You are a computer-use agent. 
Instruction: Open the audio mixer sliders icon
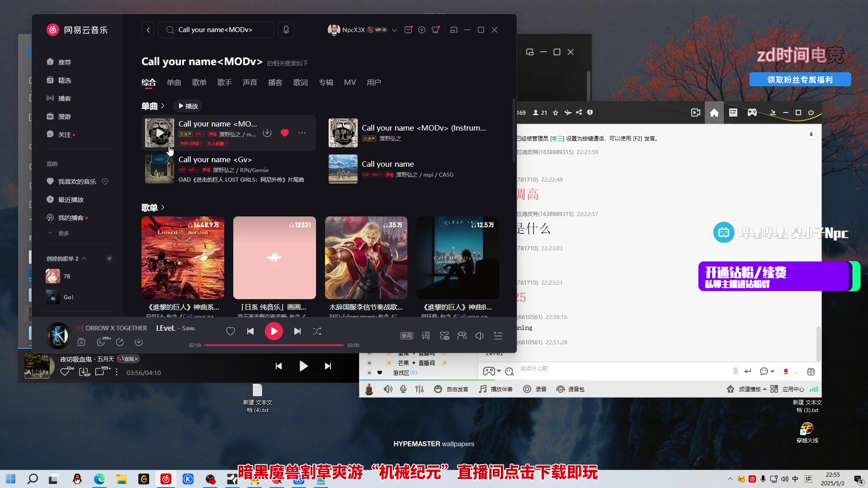[420, 389]
